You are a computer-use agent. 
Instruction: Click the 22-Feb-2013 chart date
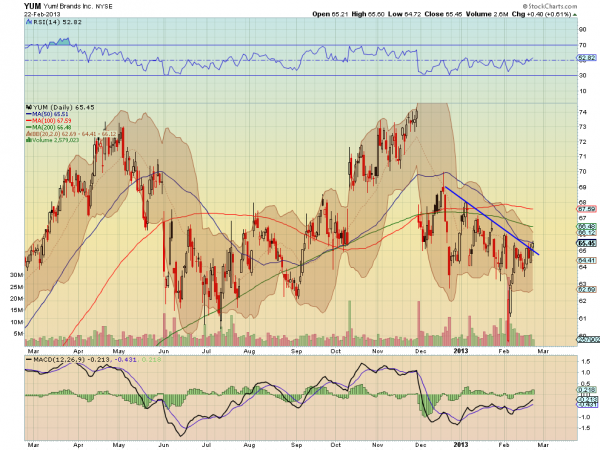pos(40,13)
